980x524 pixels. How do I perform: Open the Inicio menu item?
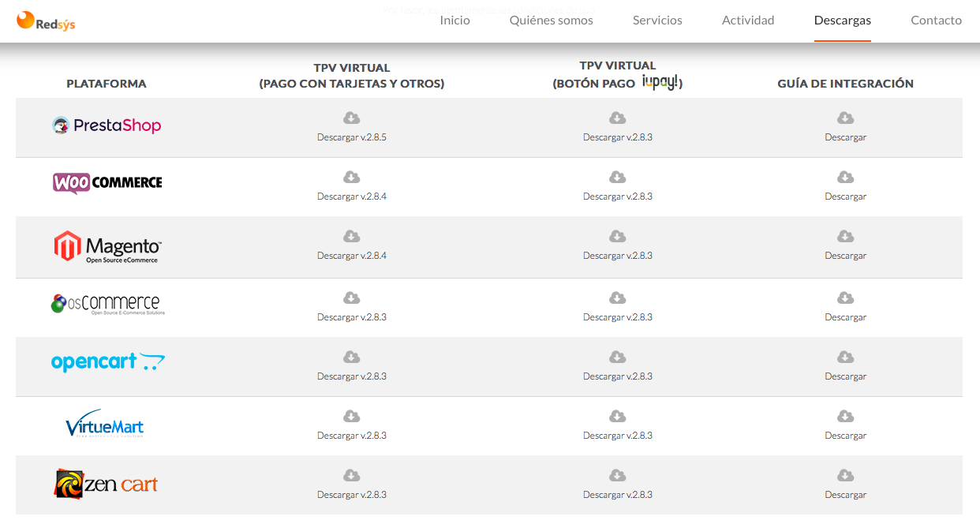pos(455,21)
